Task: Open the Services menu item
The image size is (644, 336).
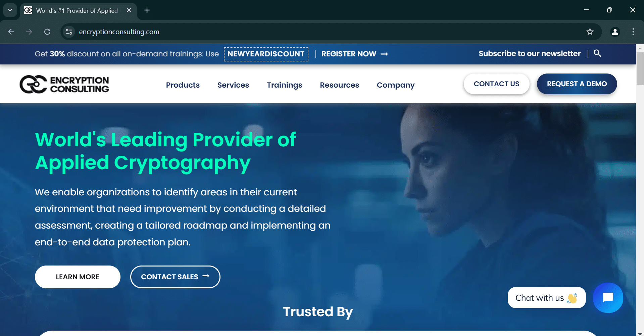Action: point(233,85)
